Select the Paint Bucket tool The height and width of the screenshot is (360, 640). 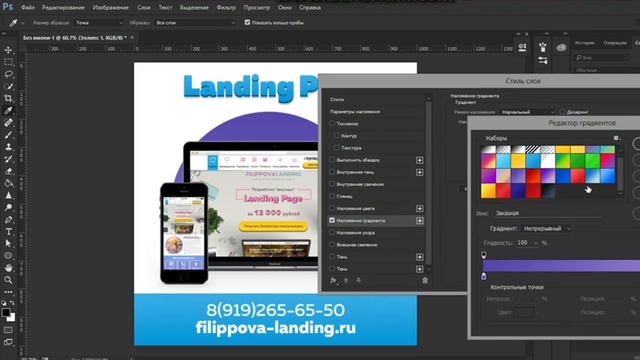click(8, 183)
